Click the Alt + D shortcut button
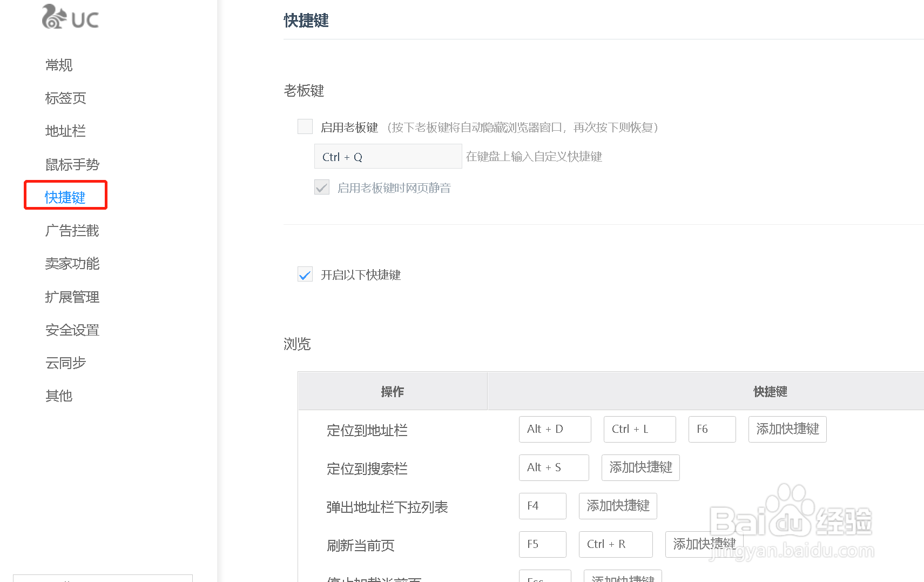924x582 pixels. point(555,429)
